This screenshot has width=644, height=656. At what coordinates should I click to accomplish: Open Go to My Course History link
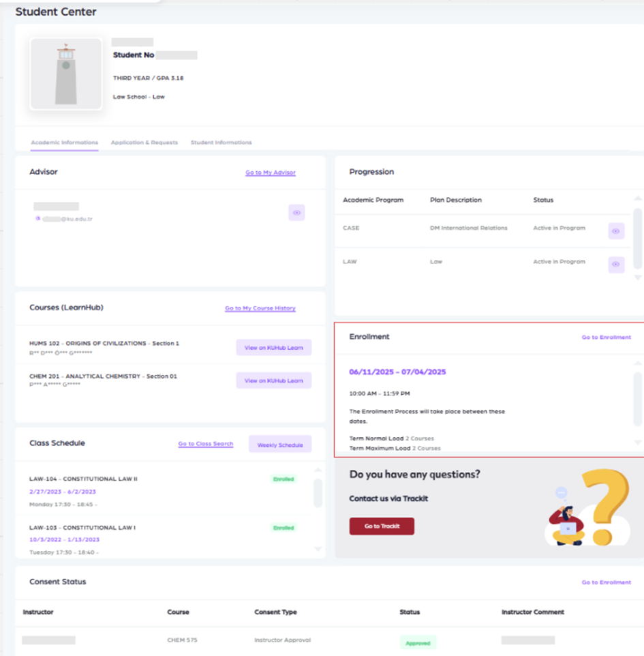pyautogui.click(x=260, y=308)
